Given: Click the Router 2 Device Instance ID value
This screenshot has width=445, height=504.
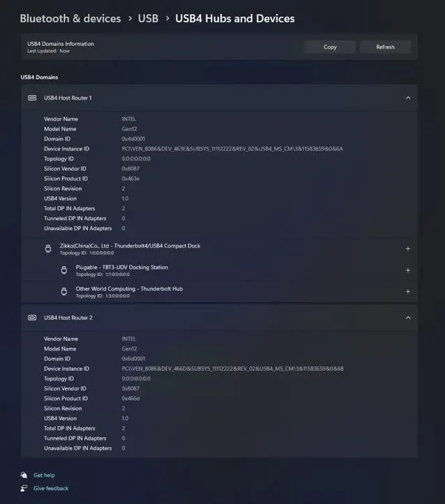Looking at the screenshot, I should tap(232, 369).
